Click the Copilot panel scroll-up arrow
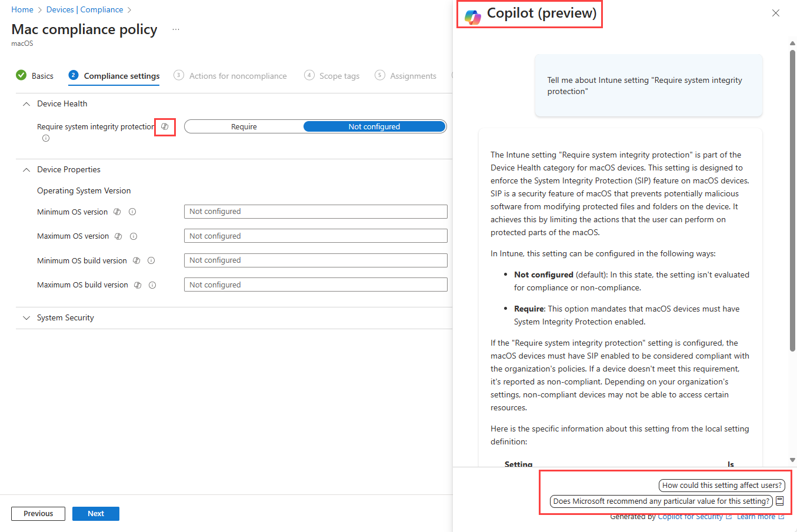Image resolution: width=797 pixels, height=532 pixels. pos(792,43)
